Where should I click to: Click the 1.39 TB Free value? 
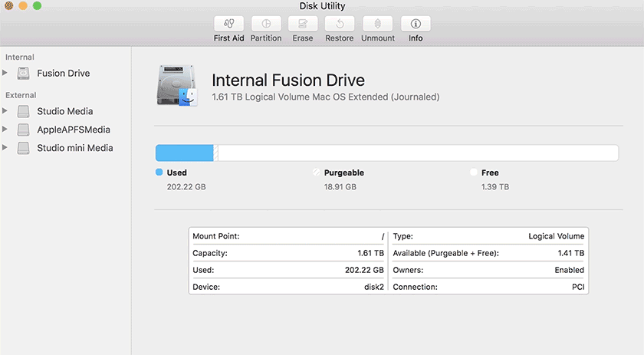[495, 187]
